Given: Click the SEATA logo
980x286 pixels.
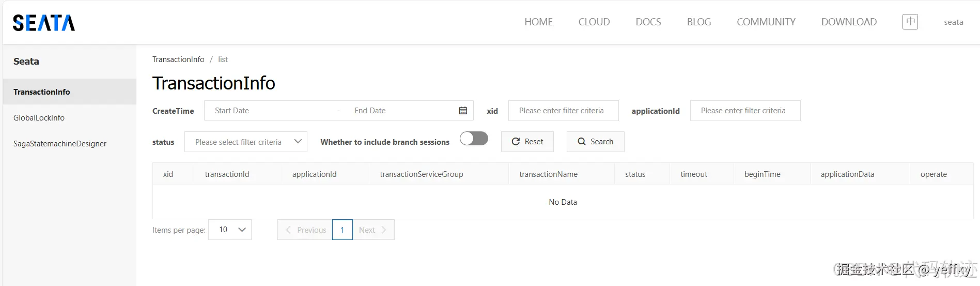Looking at the screenshot, I should [x=44, y=23].
